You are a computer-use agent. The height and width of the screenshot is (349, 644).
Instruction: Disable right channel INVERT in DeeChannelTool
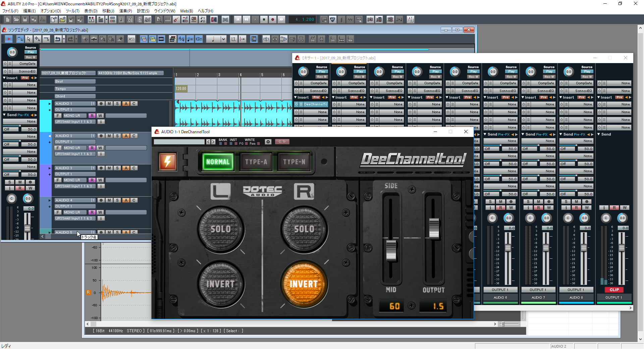[304, 284]
